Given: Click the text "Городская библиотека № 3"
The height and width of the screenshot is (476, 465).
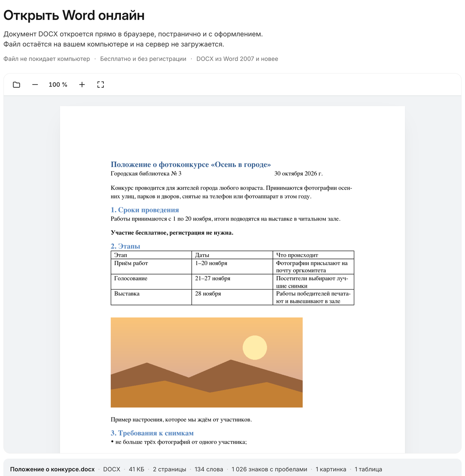Looking at the screenshot, I should pos(146,174).
